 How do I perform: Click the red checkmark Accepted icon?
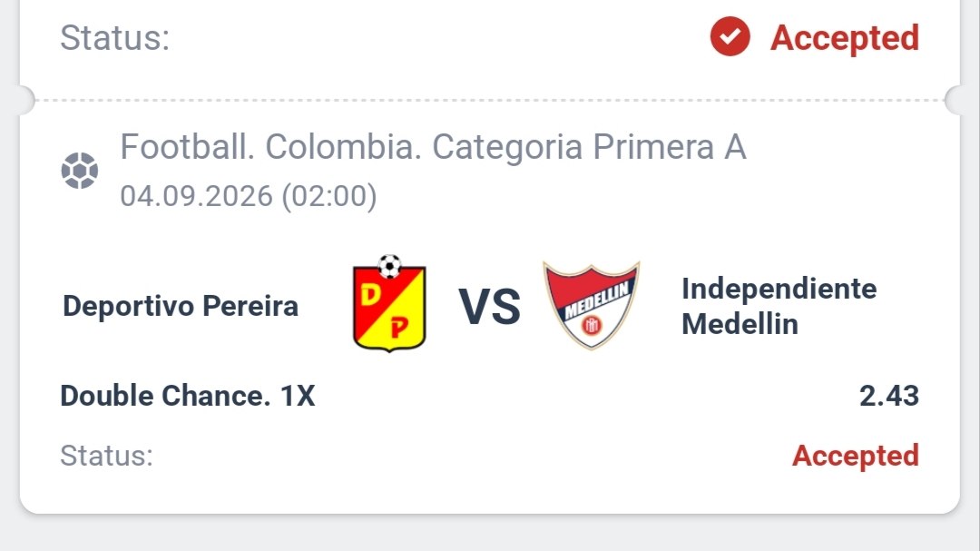(x=730, y=37)
